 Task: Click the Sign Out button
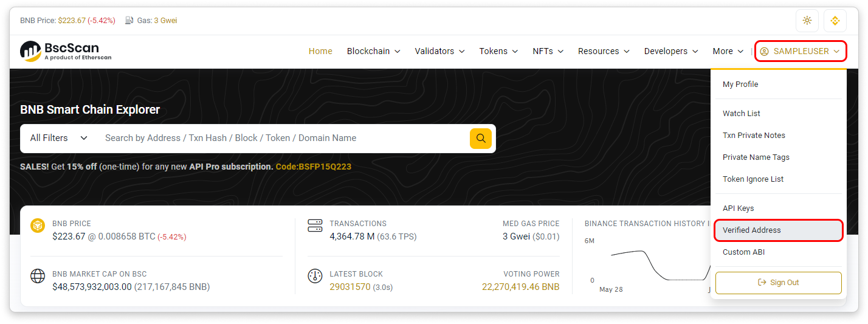[778, 283]
